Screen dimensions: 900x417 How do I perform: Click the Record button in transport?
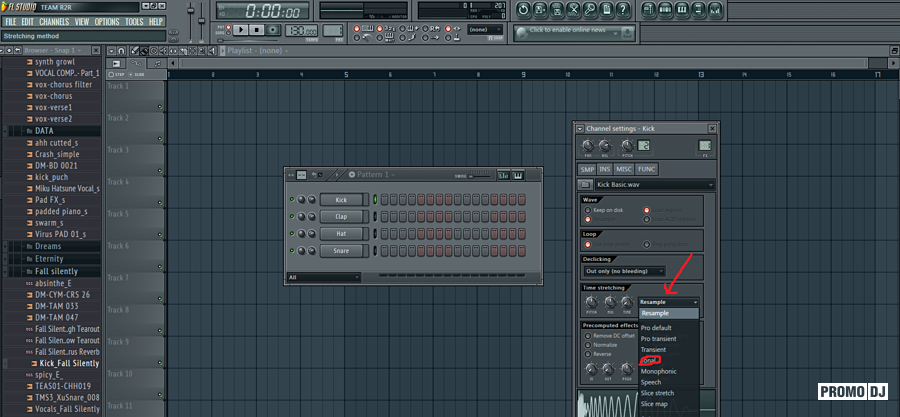pyautogui.click(x=272, y=30)
